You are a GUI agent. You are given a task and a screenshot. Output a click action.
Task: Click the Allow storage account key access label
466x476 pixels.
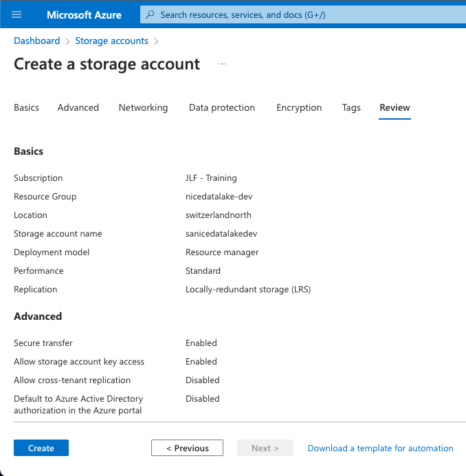tap(79, 362)
